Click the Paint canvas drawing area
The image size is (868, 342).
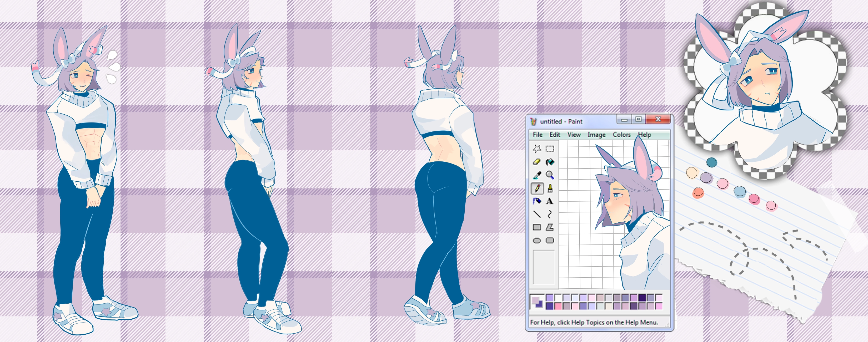(614, 215)
